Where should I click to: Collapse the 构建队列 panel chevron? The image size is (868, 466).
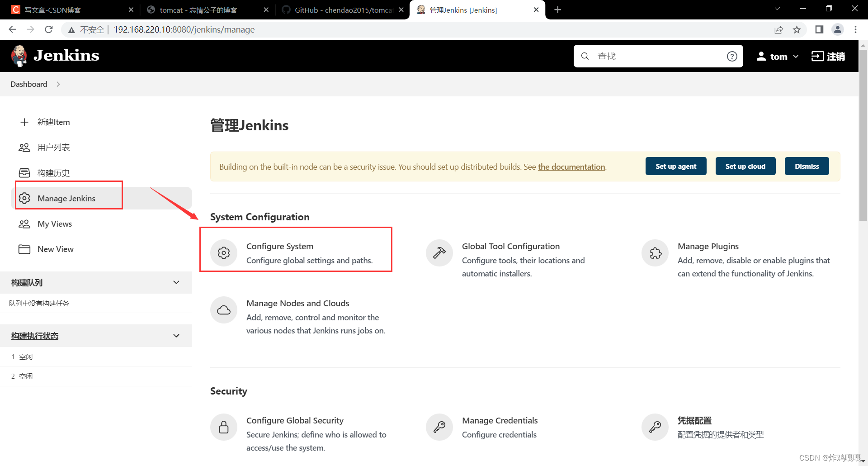(176, 282)
